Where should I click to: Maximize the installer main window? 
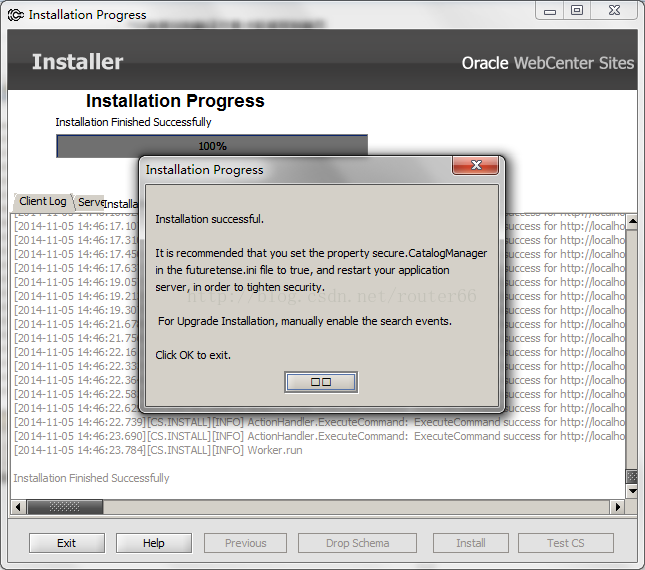(577, 11)
